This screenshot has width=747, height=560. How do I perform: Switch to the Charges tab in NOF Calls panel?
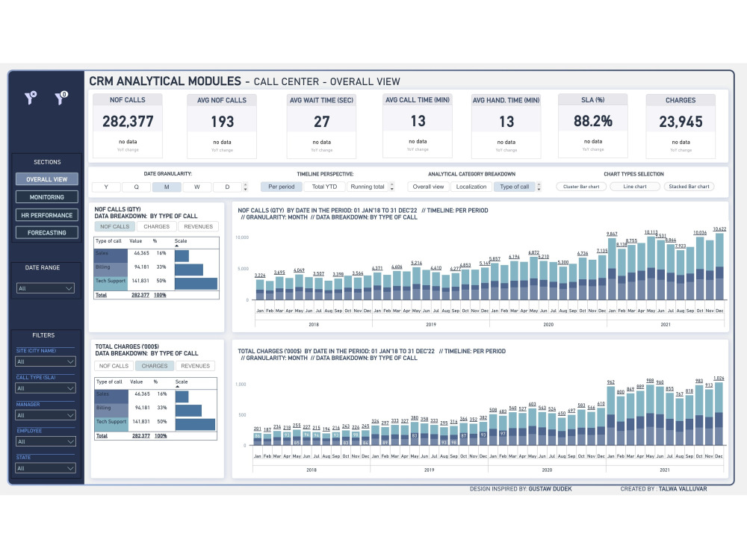(x=156, y=226)
